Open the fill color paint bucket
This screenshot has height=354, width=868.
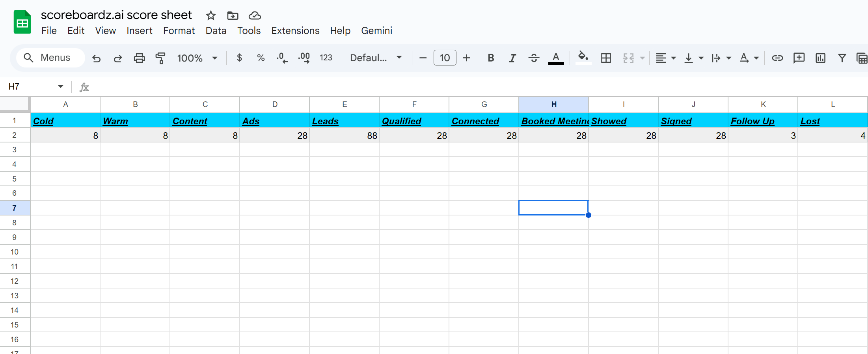pos(583,58)
